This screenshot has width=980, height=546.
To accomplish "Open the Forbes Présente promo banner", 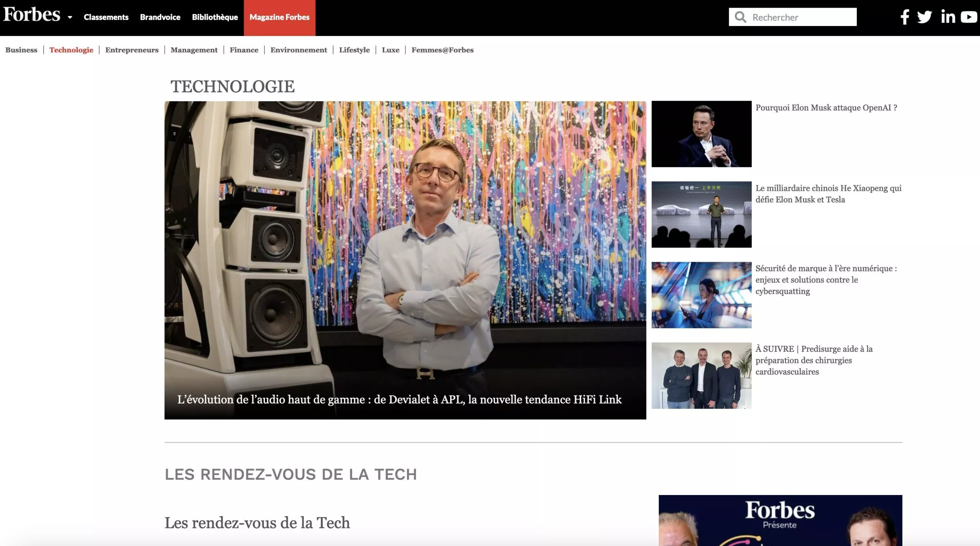I will coord(780,520).
